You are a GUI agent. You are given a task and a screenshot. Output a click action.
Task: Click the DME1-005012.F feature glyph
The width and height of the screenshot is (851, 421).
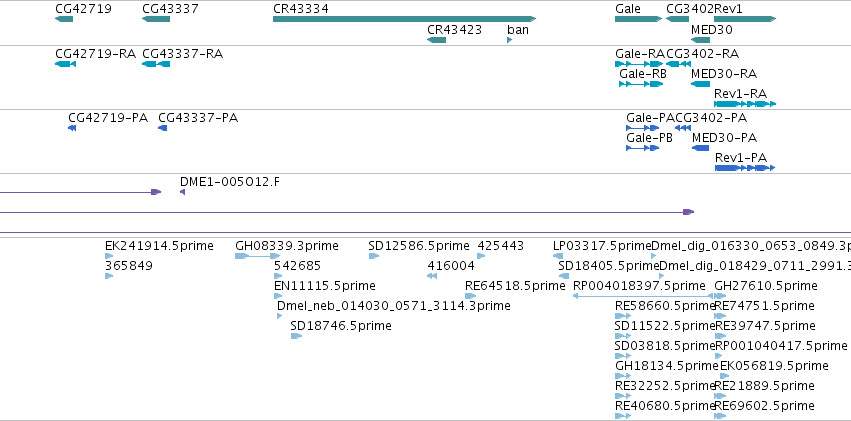pyautogui.click(x=183, y=192)
